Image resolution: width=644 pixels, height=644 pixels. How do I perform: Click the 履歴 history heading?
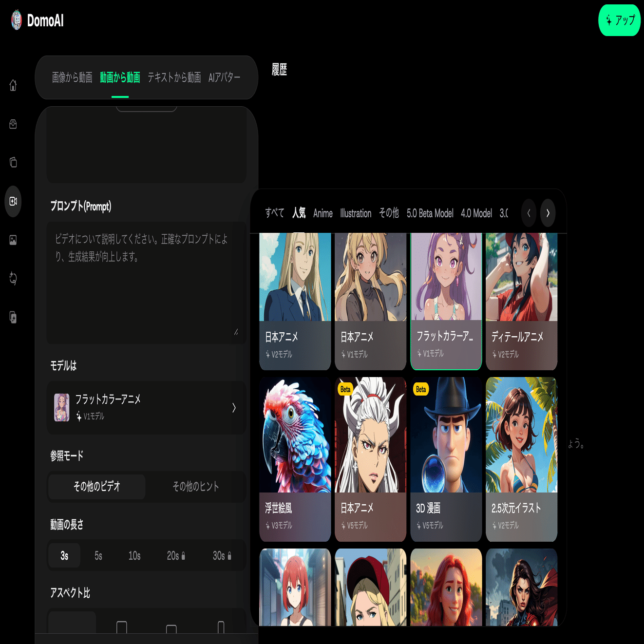click(279, 70)
